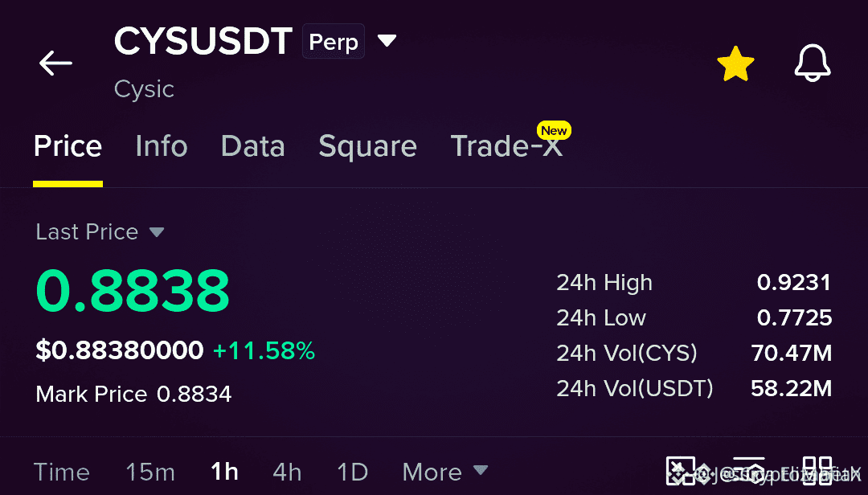Viewport: 868px width, 495px height.
Task: Select the Time line chart option
Action: tap(61, 472)
